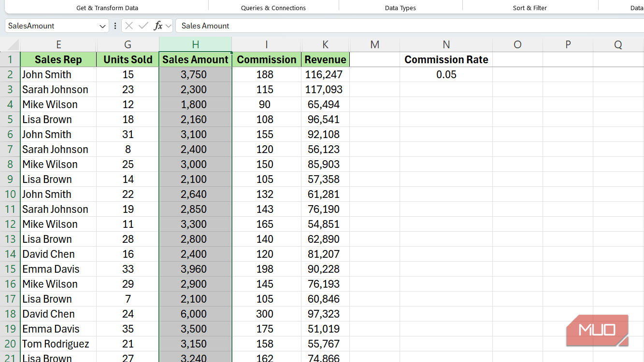Image resolution: width=644 pixels, height=362 pixels.
Task: Select row 10 header
Action: click(x=10, y=195)
